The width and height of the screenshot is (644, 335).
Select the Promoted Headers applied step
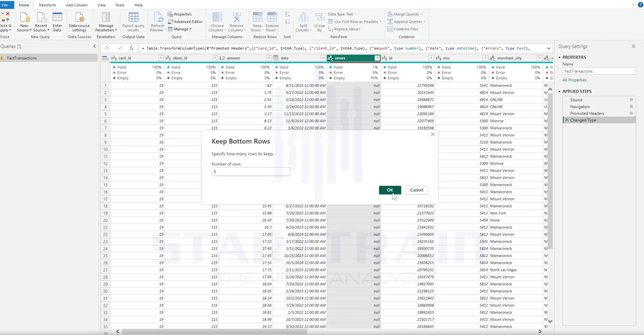[587, 114]
